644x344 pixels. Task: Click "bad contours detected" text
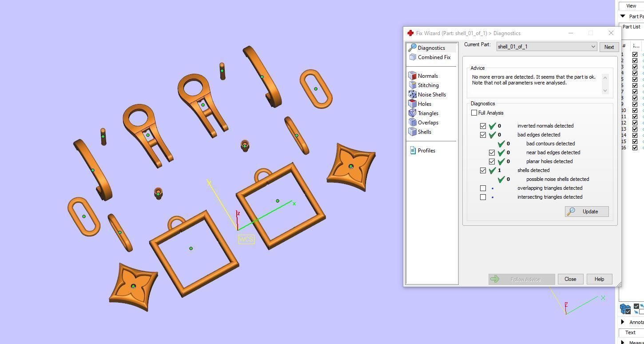pyautogui.click(x=550, y=144)
